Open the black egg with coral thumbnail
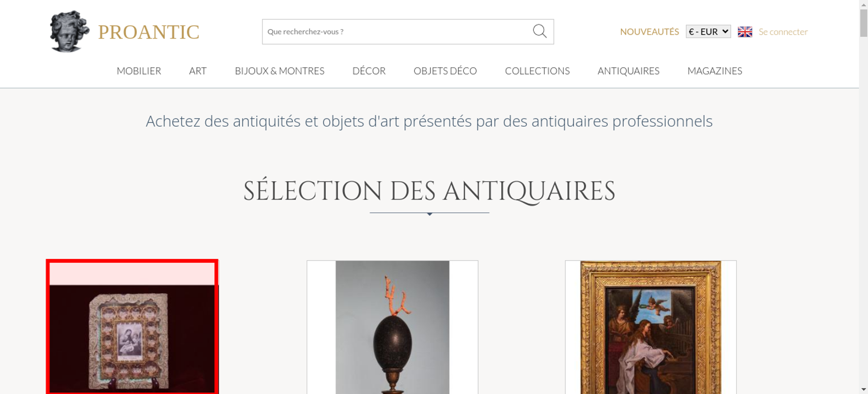 [x=392, y=327]
